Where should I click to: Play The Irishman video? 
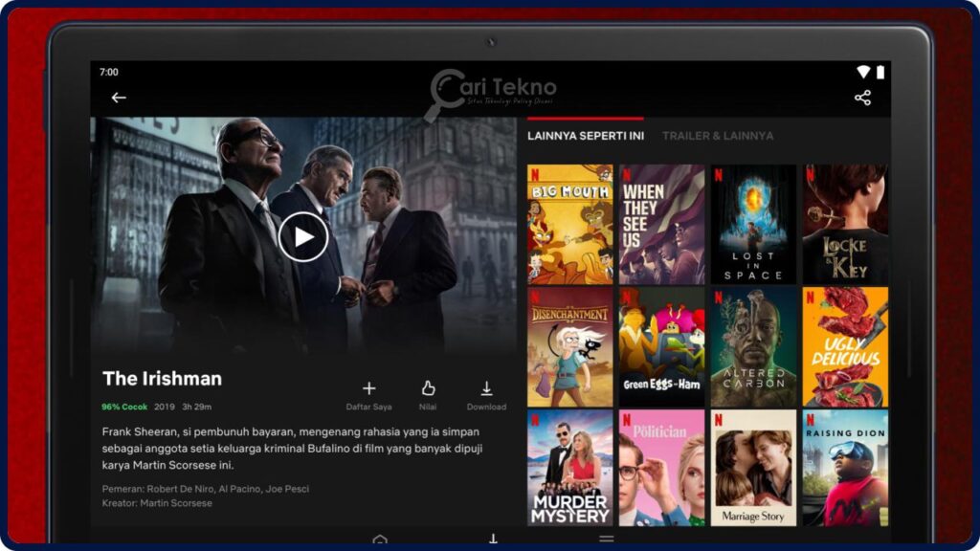[303, 237]
